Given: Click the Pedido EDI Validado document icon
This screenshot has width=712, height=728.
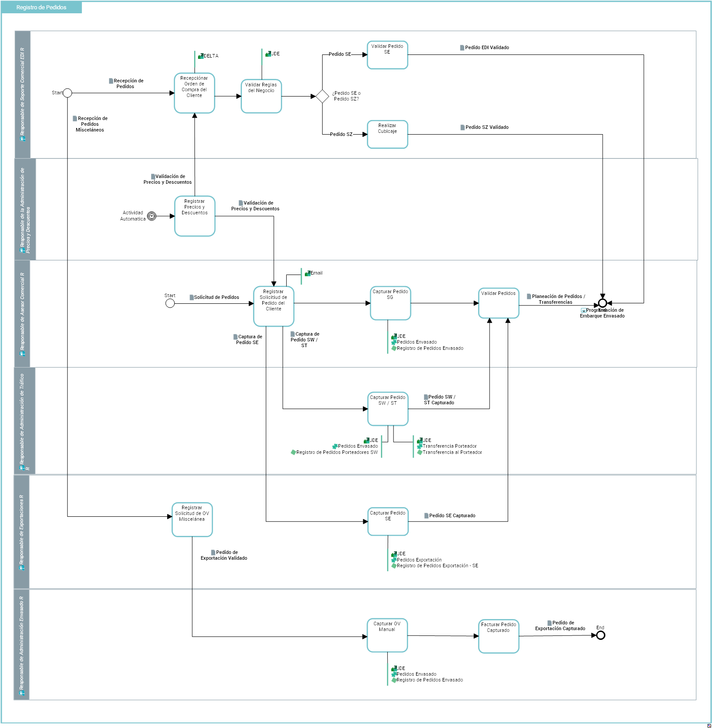Looking at the screenshot, I should (462, 48).
